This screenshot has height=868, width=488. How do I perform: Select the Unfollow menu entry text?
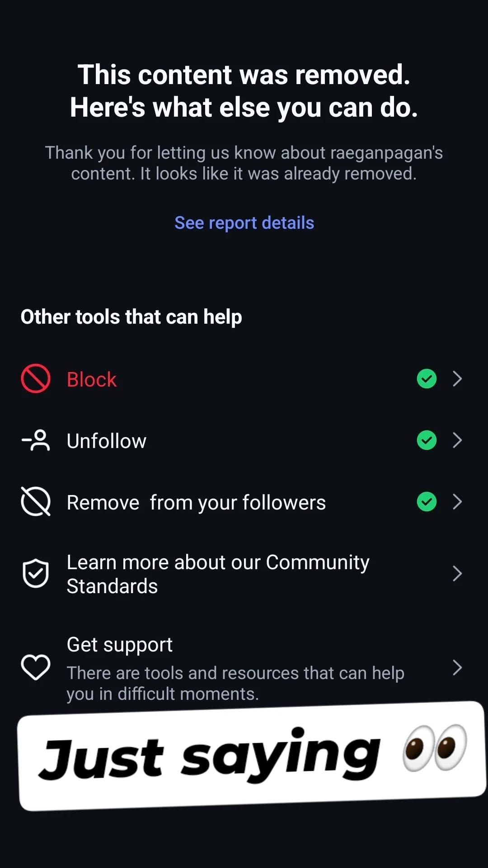click(x=107, y=441)
